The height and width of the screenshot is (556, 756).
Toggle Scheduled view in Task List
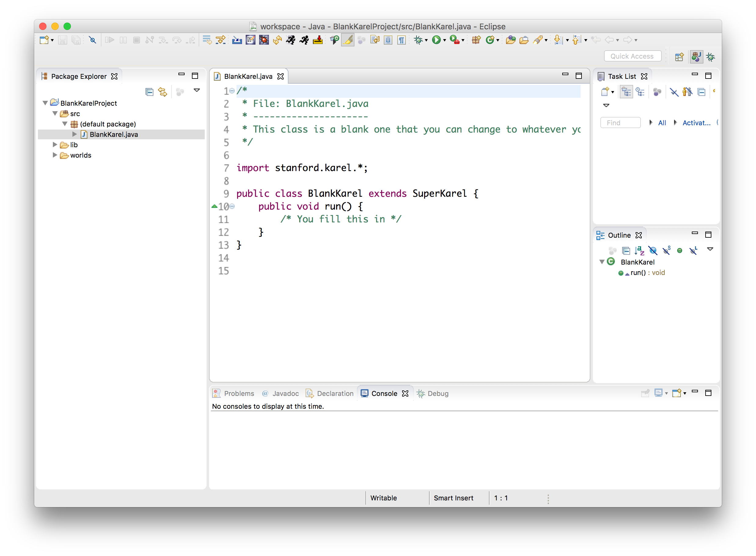coord(640,92)
